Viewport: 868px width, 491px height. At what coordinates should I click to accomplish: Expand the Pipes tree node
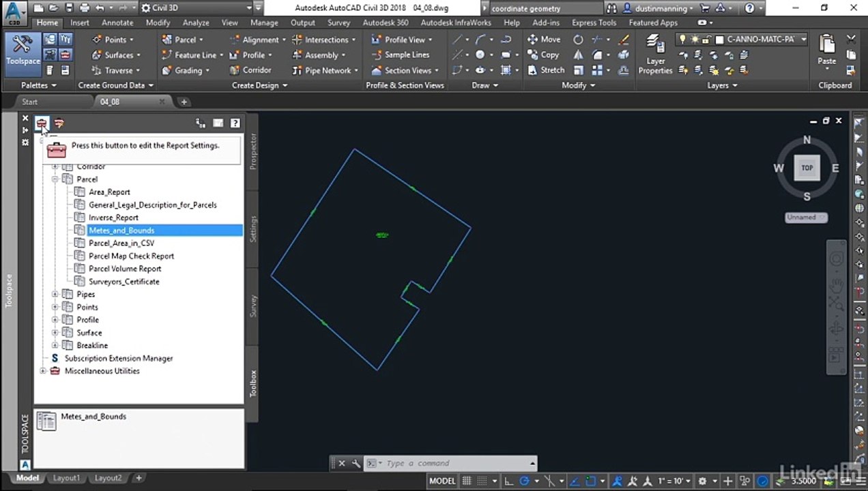coord(55,295)
